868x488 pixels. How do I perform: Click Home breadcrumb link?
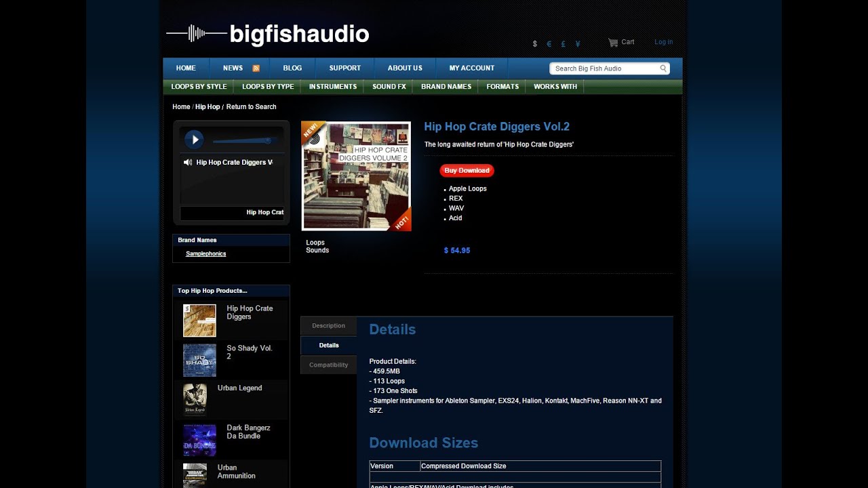[x=181, y=107]
